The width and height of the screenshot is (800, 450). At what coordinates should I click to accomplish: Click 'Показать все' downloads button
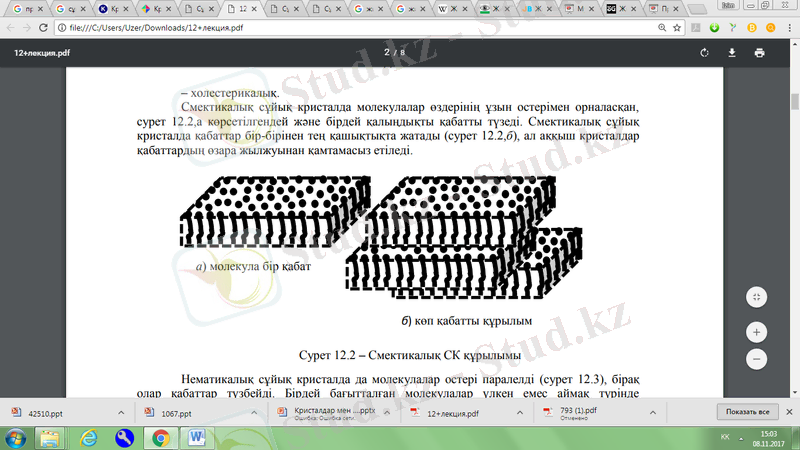pos(747,412)
